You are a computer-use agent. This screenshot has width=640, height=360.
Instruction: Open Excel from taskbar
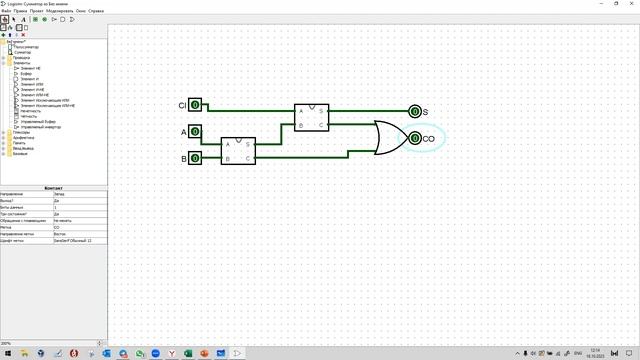point(188,353)
